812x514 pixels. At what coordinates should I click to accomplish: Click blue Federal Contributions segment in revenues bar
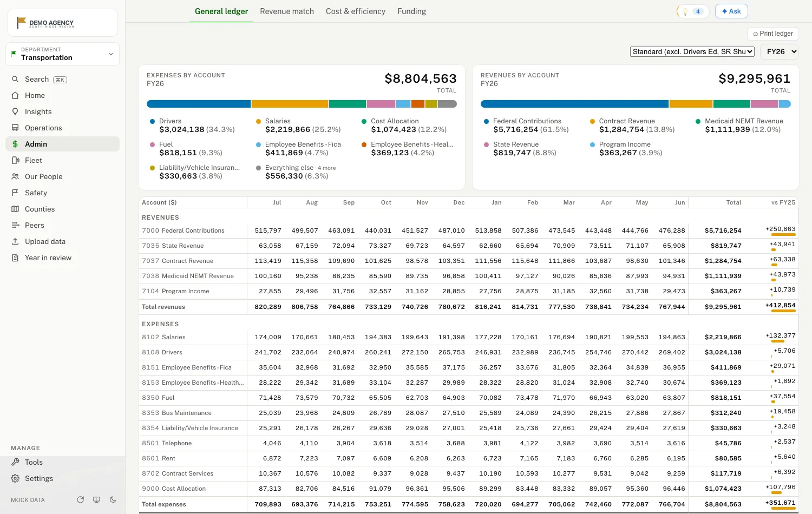[x=575, y=104]
